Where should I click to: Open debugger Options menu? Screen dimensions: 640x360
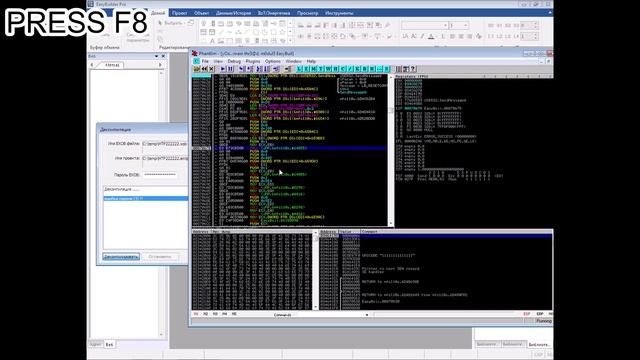tap(273, 61)
